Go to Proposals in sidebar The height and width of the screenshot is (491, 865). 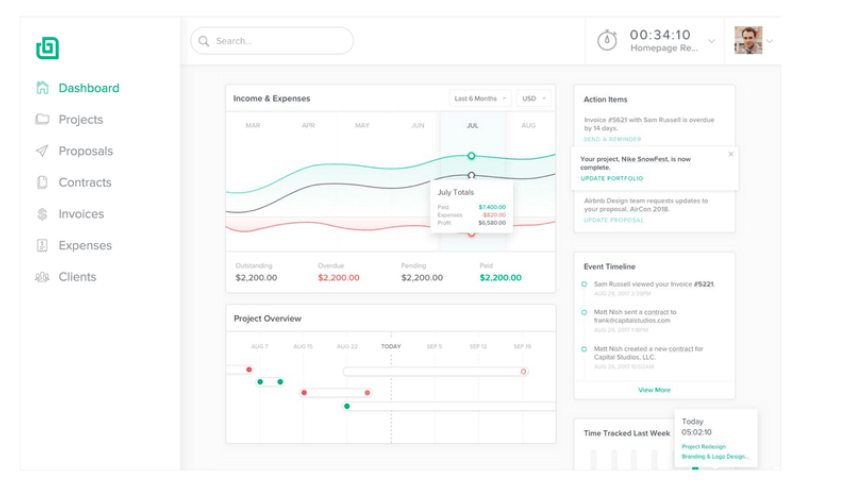click(86, 151)
